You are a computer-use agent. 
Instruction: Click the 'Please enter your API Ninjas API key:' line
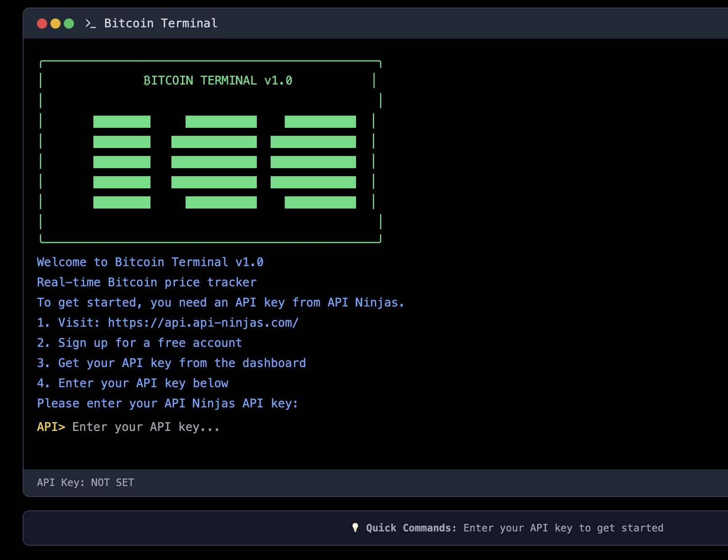[x=168, y=403]
